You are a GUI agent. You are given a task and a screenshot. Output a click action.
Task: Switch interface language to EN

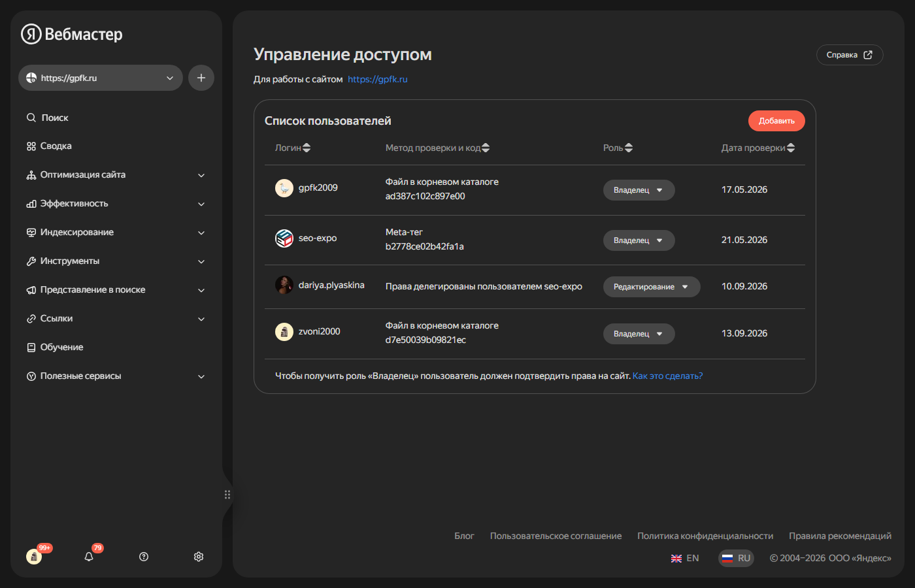685,558
